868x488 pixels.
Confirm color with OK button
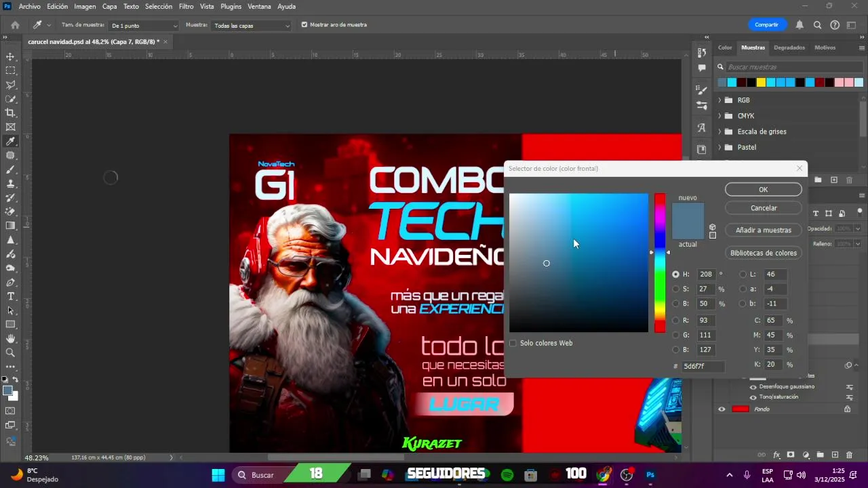(x=763, y=190)
